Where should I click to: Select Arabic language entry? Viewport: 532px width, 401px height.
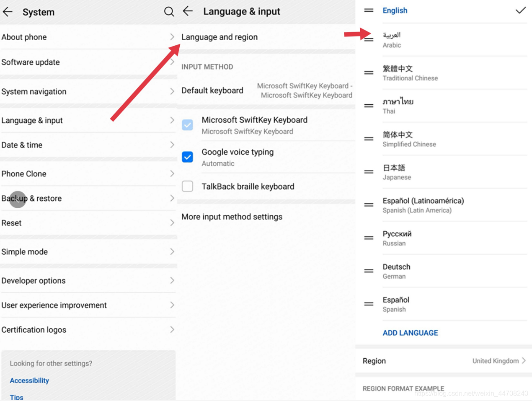coord(392,40)
